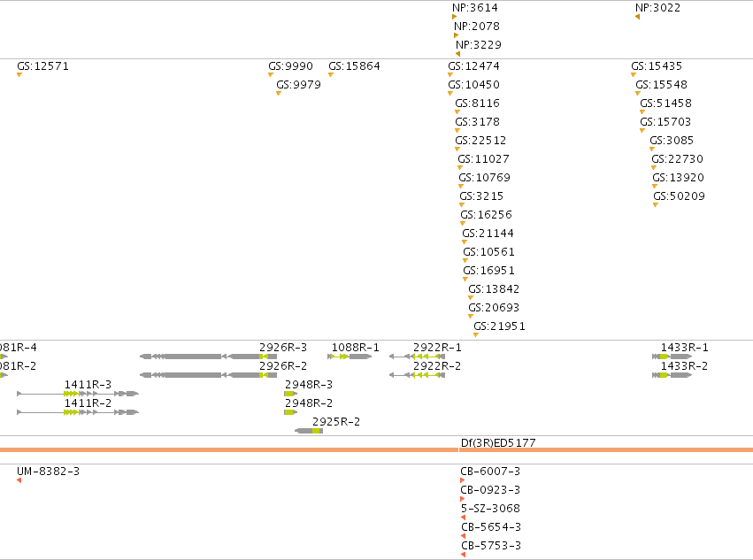The width and height of the screenshot is (753, 560).
Task: Select the 1411R-2 transcript glyph
Action: point(78,412)
